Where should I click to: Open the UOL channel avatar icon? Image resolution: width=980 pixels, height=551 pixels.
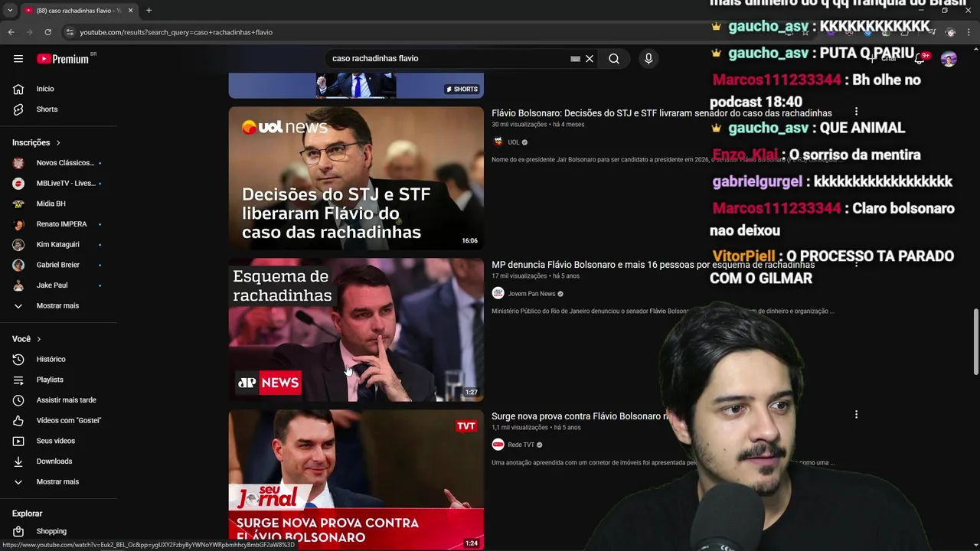(498, 142)
